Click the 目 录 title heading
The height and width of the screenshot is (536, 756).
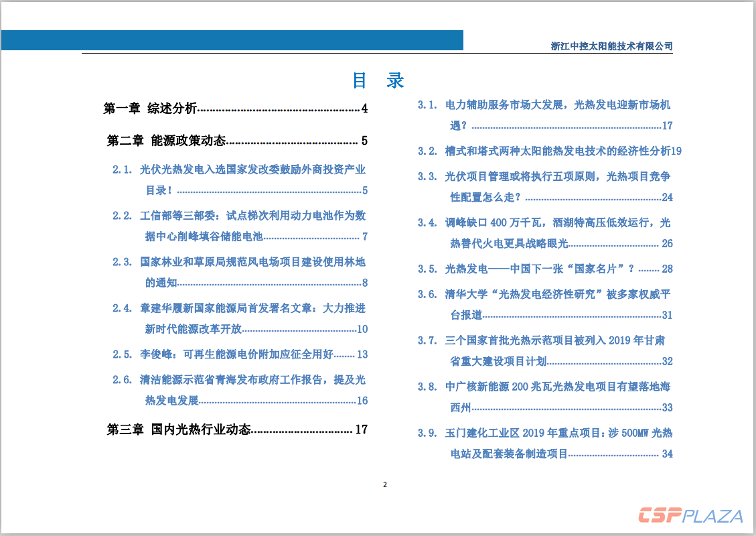(378, 80)
